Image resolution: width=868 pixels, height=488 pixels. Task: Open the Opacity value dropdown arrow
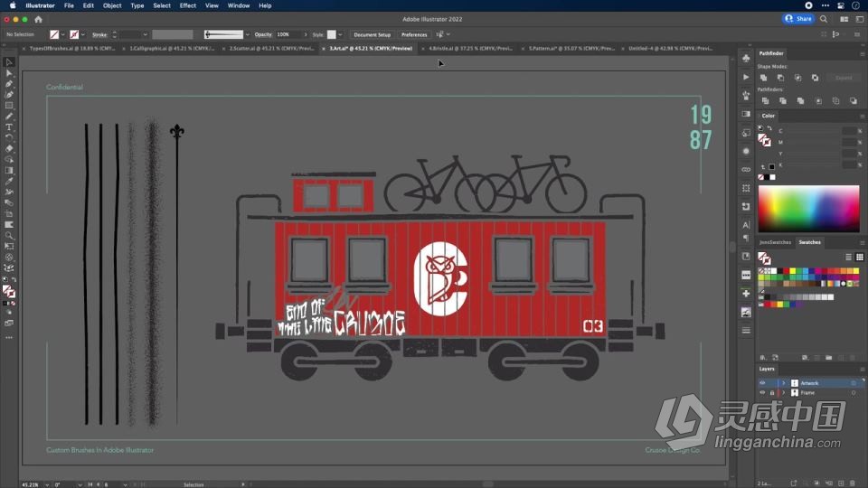pyautogui.click(x=305, y=35)
